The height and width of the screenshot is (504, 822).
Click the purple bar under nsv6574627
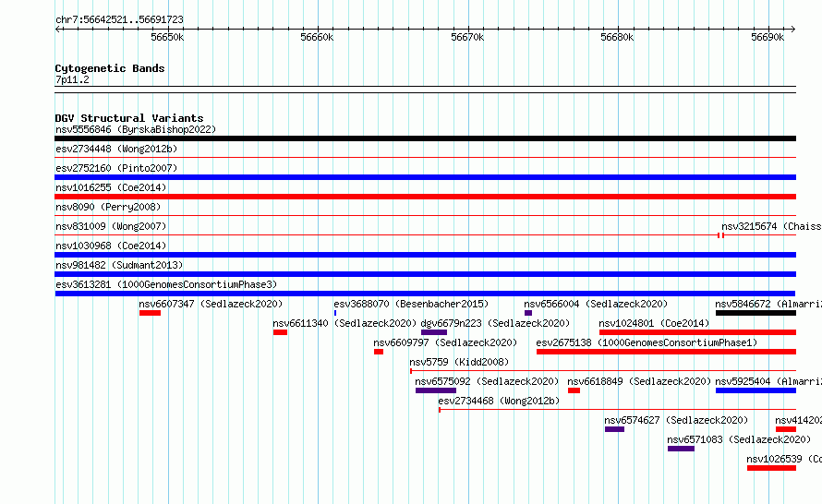[614, 429]
